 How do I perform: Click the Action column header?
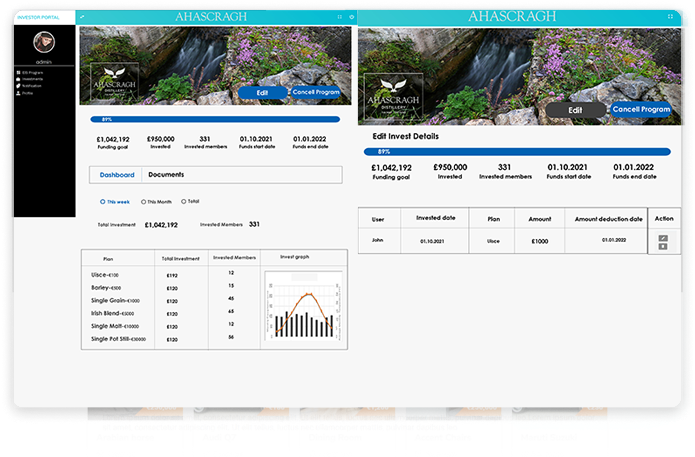point(664,219)
